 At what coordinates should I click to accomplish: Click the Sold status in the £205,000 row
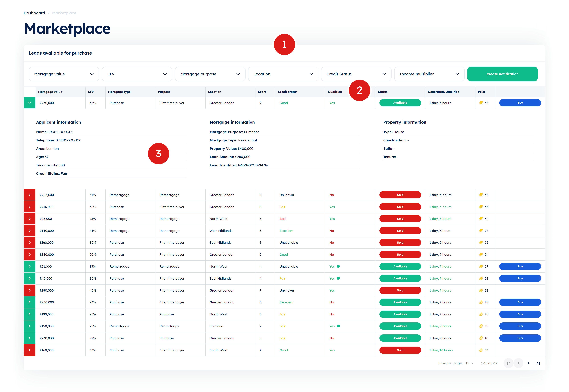tap(400, 195)
